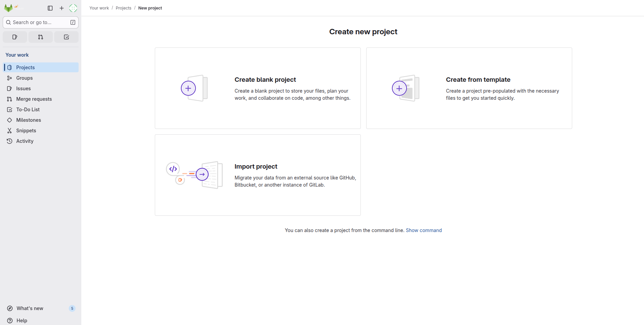This screenshot has height=325, width=644.
Task: Open What's new panel
Action: pyautogui.click(x=29, y=308)
